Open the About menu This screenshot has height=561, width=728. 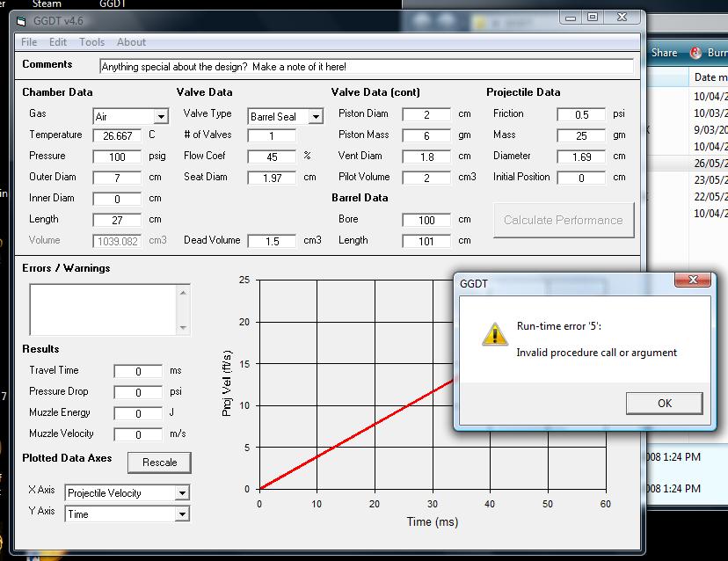[131, 42]
